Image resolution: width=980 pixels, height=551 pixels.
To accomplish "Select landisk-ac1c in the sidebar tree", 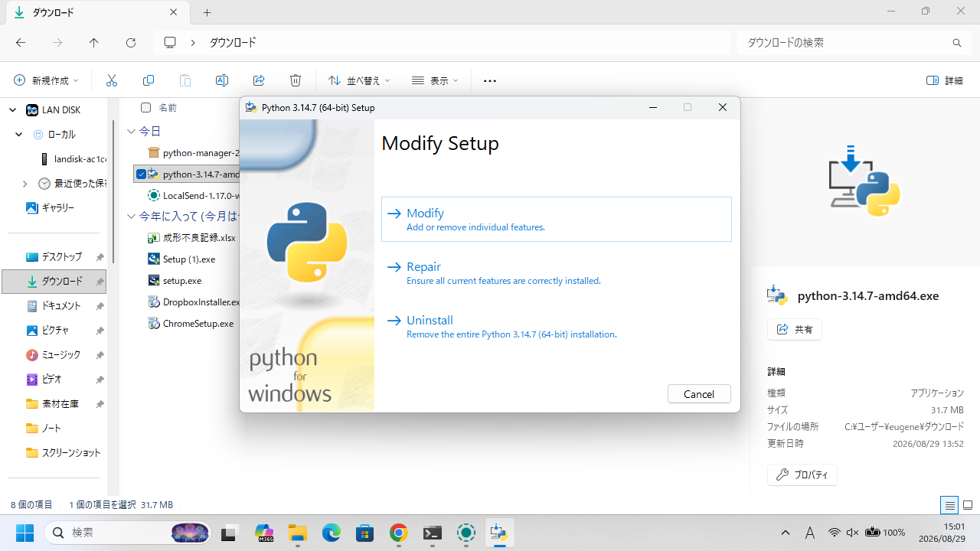I will pyautogui.click(x=73, y=159).
